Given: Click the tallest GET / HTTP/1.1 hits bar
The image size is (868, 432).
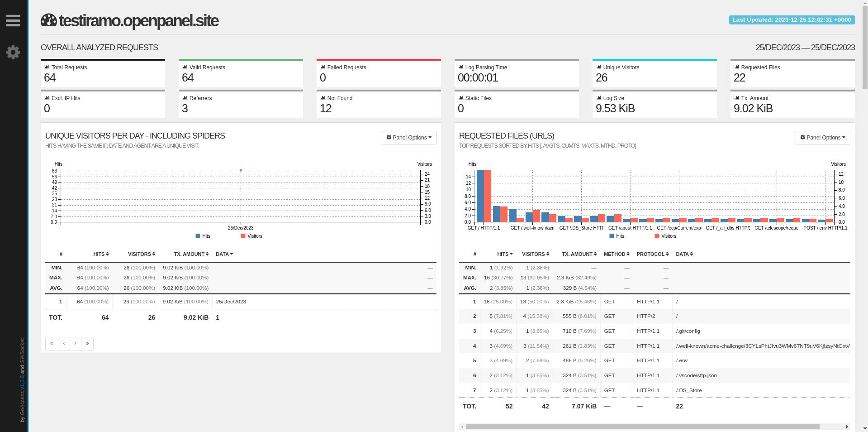Looking at the screenshot, I should click(x=480, y=196).
